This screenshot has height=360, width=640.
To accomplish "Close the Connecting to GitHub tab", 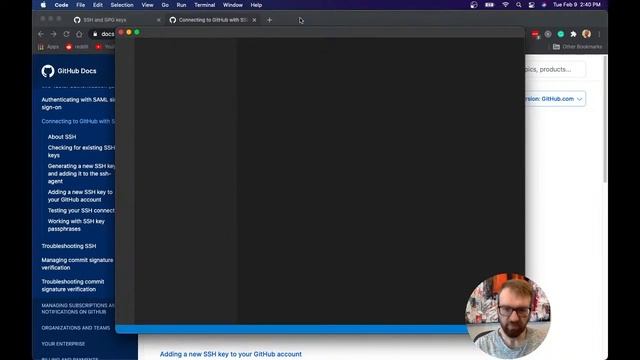I will pos(254,20).
